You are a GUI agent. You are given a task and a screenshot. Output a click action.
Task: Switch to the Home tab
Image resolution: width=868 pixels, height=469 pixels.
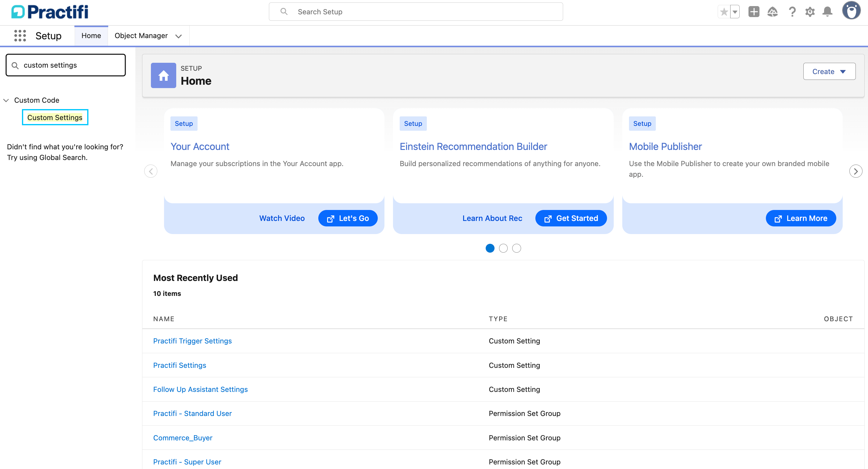tap(91, 36)
